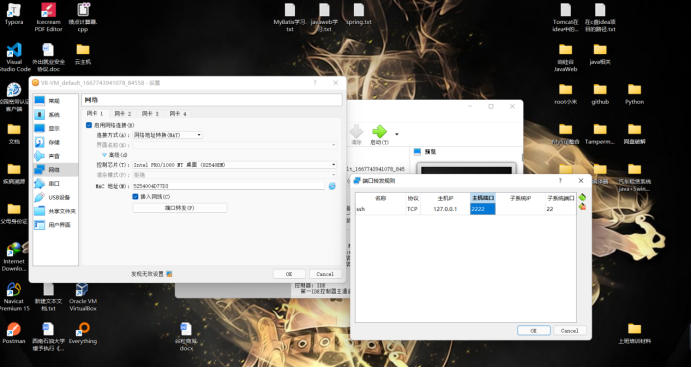This screenshot has height=368, width=692.
Task: Click the protocol cell TCP
Action: click(x=413, y=209)
